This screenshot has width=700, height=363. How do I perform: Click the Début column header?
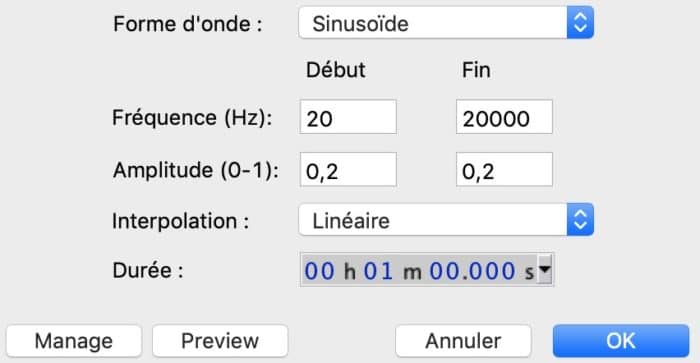pyautogui.click(x=336, y=70)
